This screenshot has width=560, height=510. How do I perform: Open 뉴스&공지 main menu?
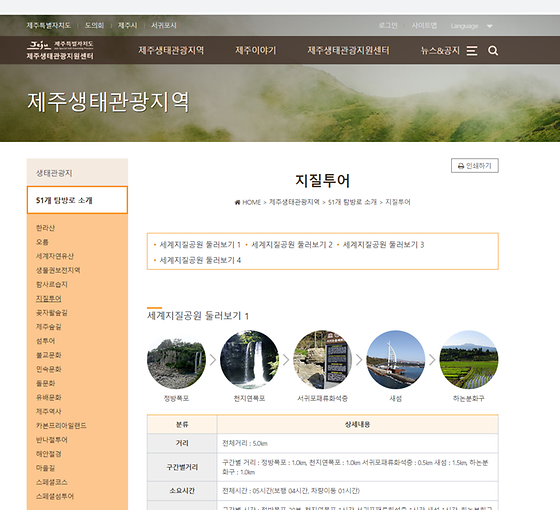point(440,50)
